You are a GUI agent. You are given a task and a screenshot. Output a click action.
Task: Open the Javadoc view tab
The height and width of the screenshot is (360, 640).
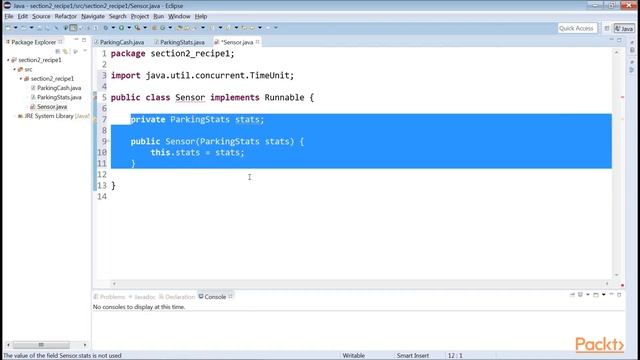click(142, 297)
